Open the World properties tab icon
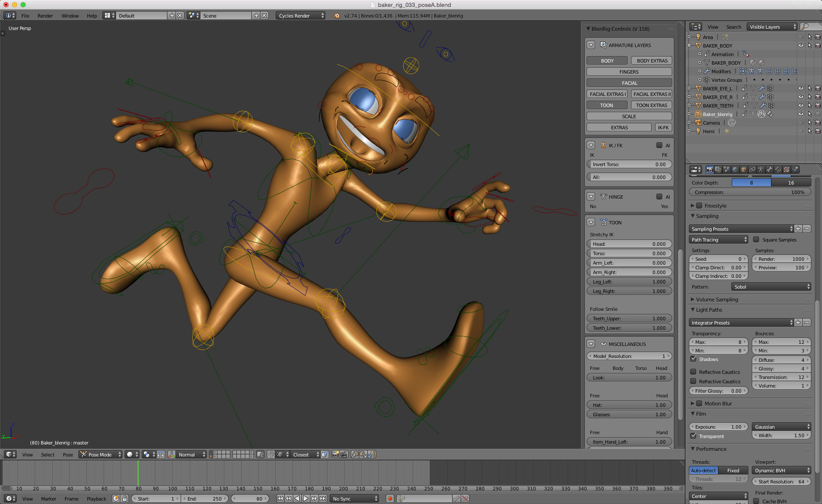The image size is (822, 504). (x=735, y=170)
